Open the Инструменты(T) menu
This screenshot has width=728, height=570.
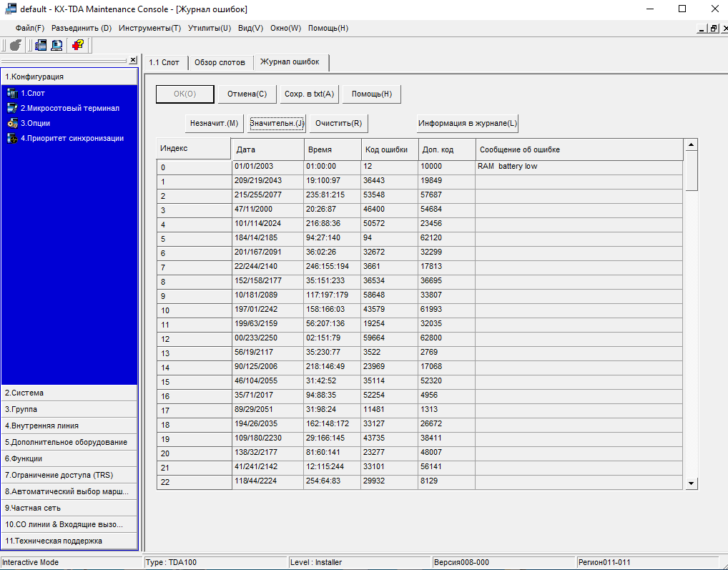[x=150, y=29]
